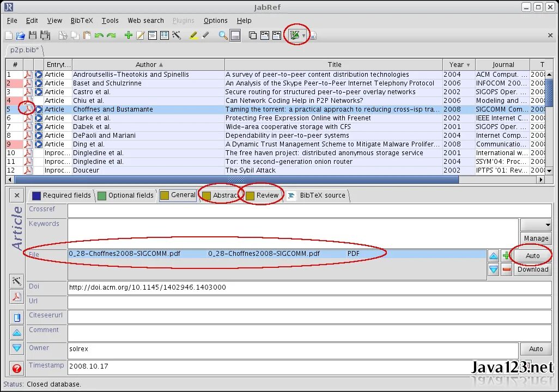The height and width of the screenshot is (392, 559).
Task: Move file link down with blue down arrow
Action: 494,269
